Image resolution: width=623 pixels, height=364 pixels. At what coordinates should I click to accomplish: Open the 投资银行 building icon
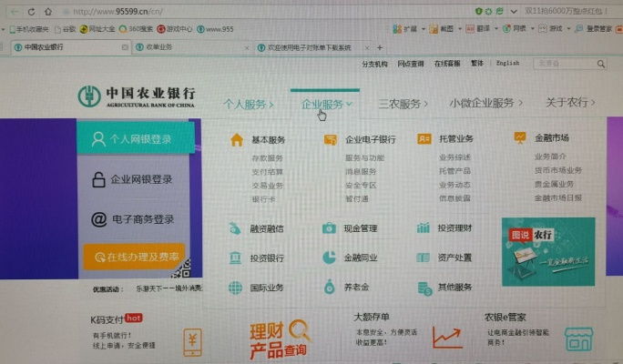tap(235, 258)
